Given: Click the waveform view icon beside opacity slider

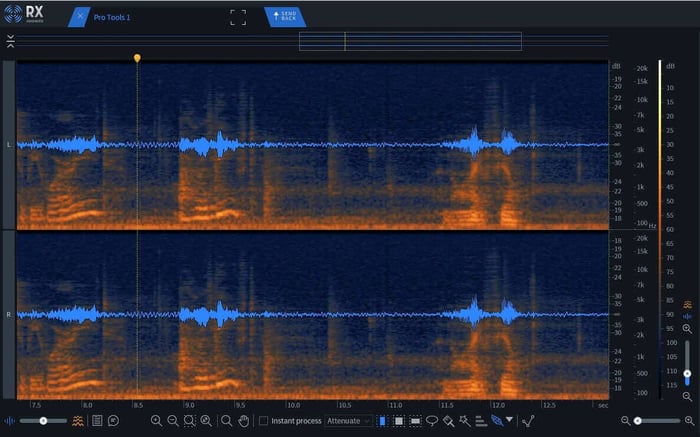Looking at the screenshot, I should coord(9,421).
